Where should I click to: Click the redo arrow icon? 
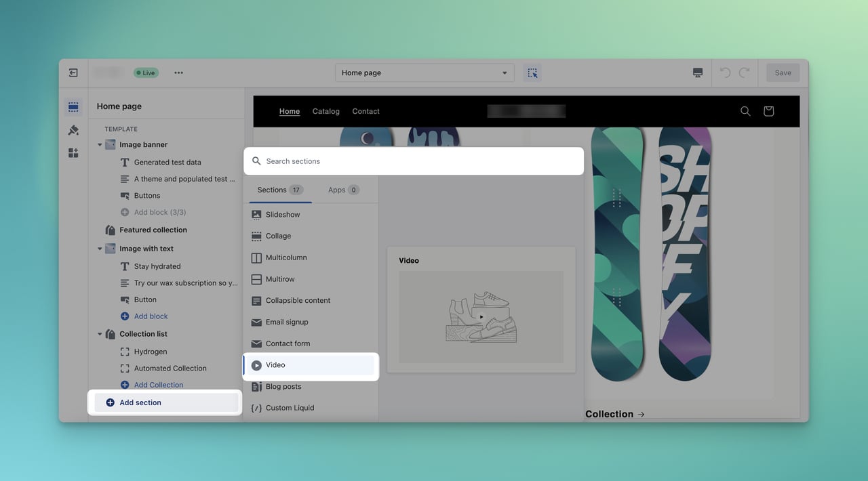pyautogui.click(x=744, y=72)
